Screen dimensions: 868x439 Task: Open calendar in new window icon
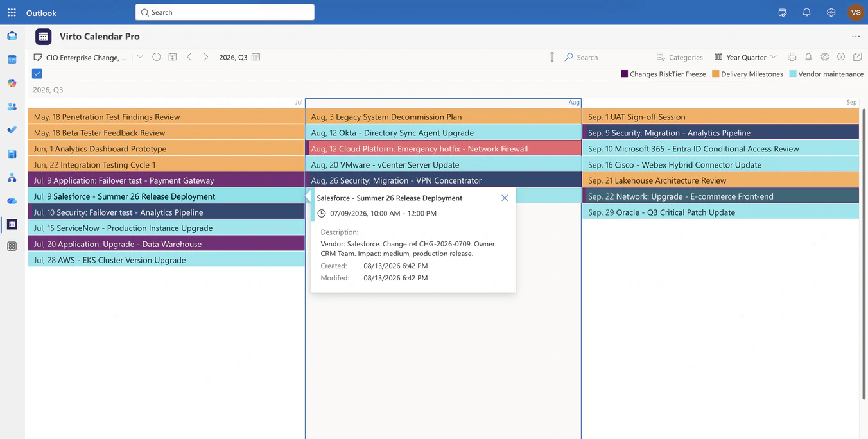click(858, 57)
